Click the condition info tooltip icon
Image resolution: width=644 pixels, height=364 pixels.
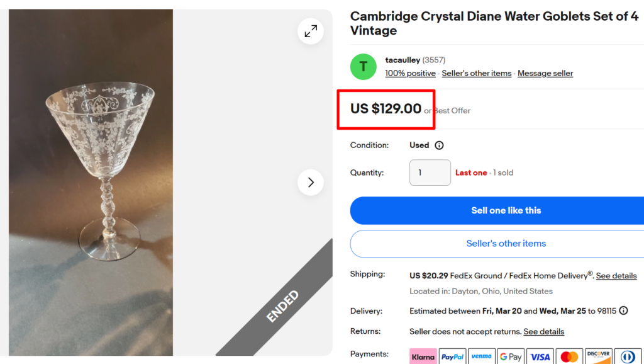[439, 145]
